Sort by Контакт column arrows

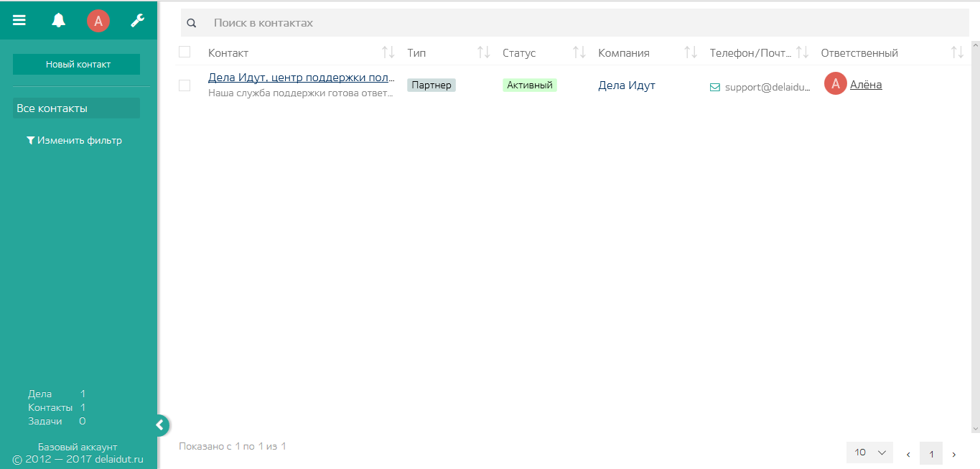(388, 52)
